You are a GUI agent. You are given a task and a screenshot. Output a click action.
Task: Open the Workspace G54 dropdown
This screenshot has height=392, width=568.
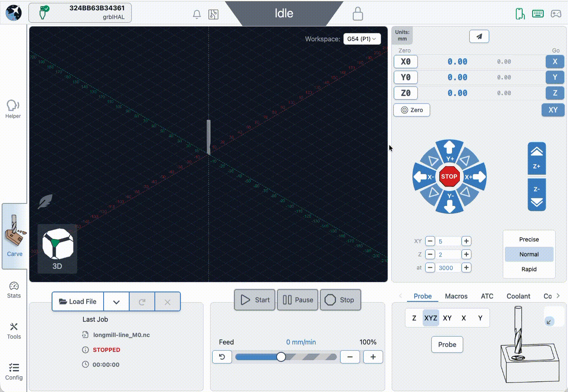coord(362,39)
